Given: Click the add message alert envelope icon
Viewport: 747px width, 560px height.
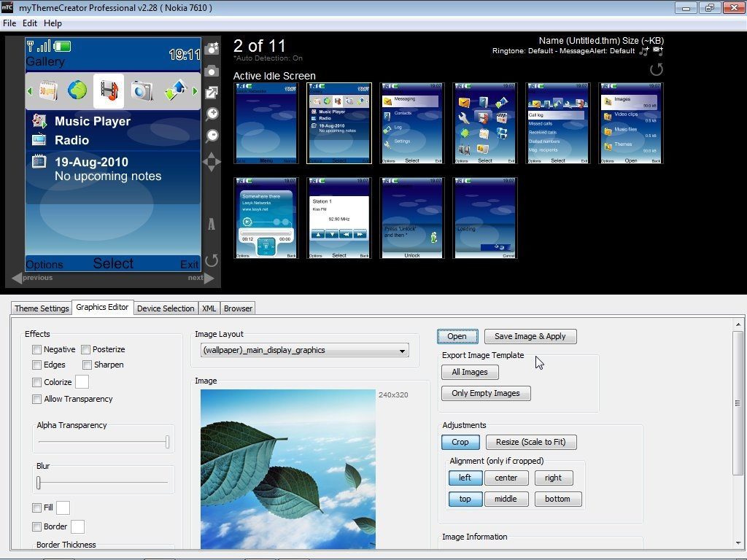Looking at the screenshot, I should [x=656, y=50].
